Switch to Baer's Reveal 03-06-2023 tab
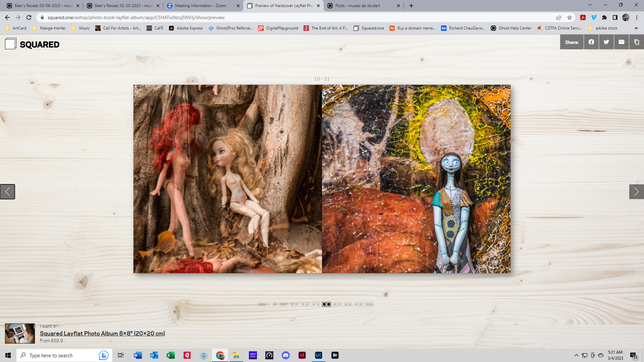This screenshot has height=362, width=644. tap(43, 6)
